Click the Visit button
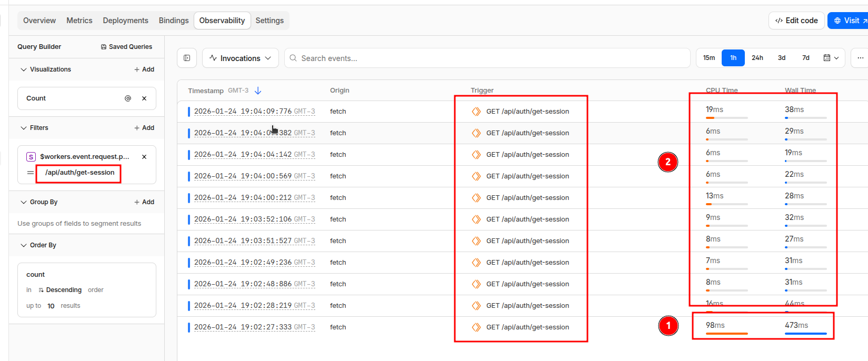The image size is (868, 361). tap(848, 21)
